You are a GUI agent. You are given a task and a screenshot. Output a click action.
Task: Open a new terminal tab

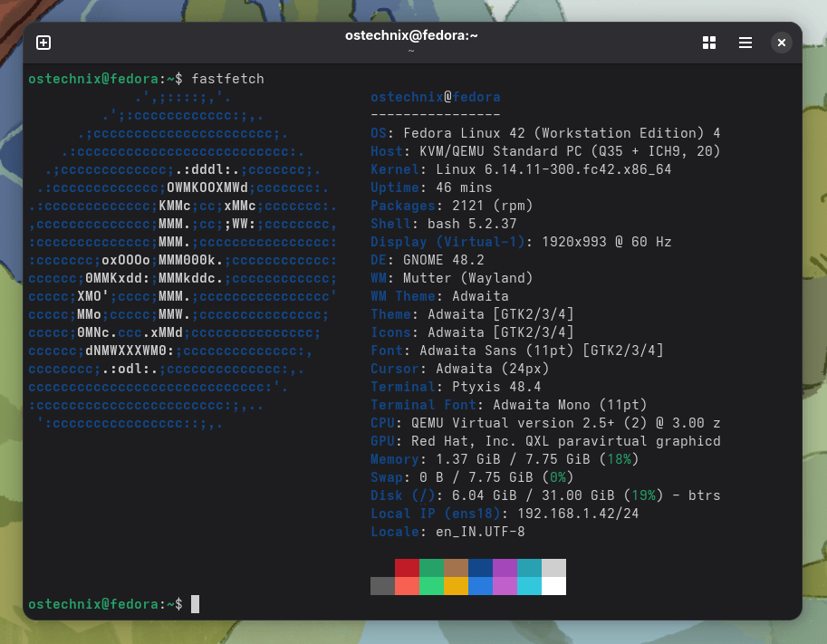tap(43, 42)
